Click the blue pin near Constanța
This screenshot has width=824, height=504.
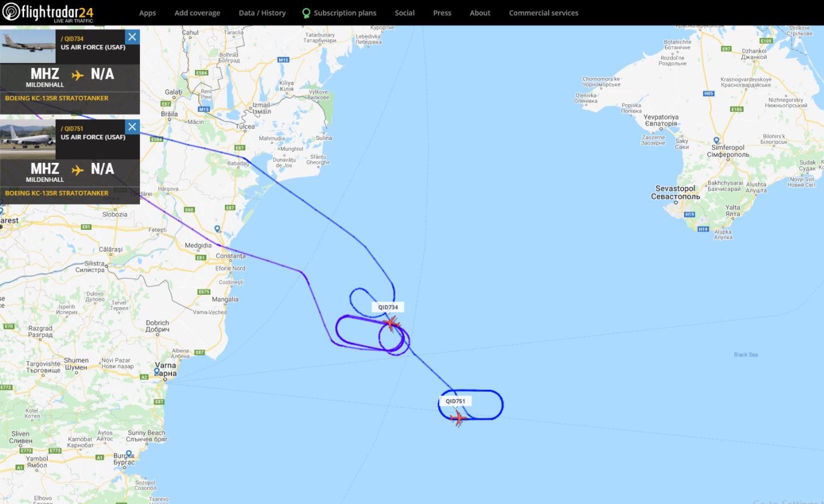point(217,229)
